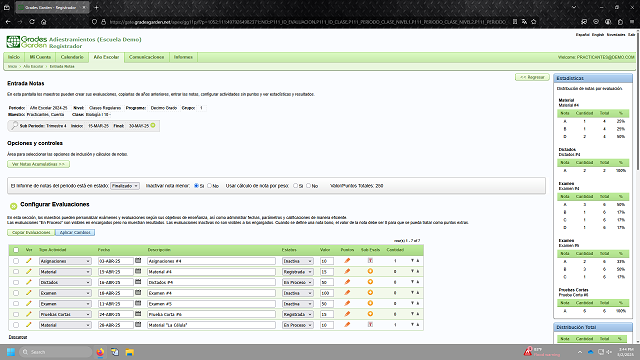
Task: Open the edit pencil for Material #4 row
Action: pyautogui.click(x=29, y=271)
